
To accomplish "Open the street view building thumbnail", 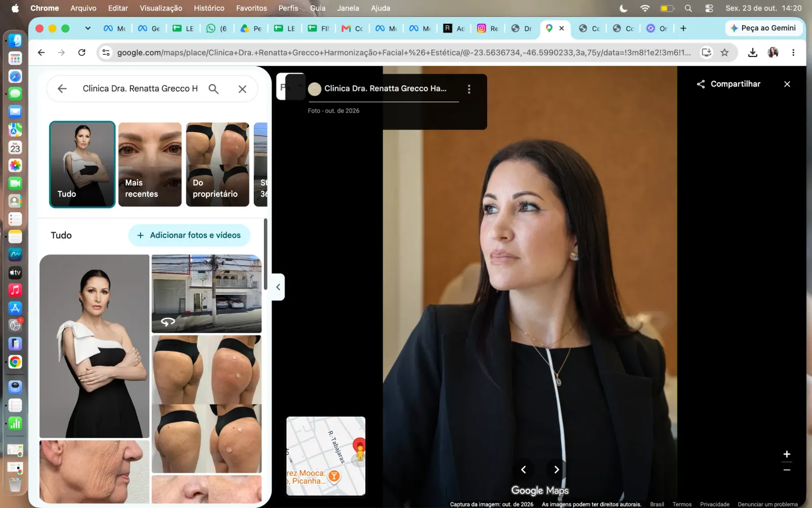I will pos(207,294).
